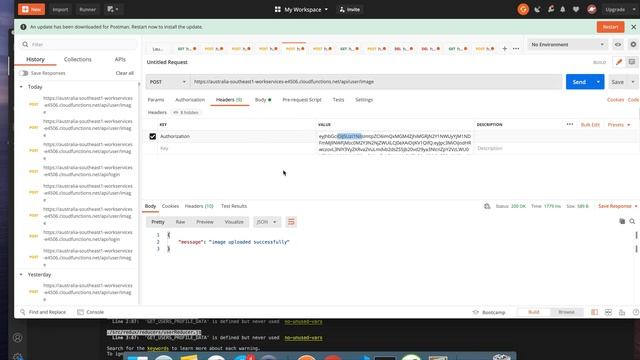Open the manage environments gear icon
This screenshot has height=360, width=640.
[x=633, y=44]
